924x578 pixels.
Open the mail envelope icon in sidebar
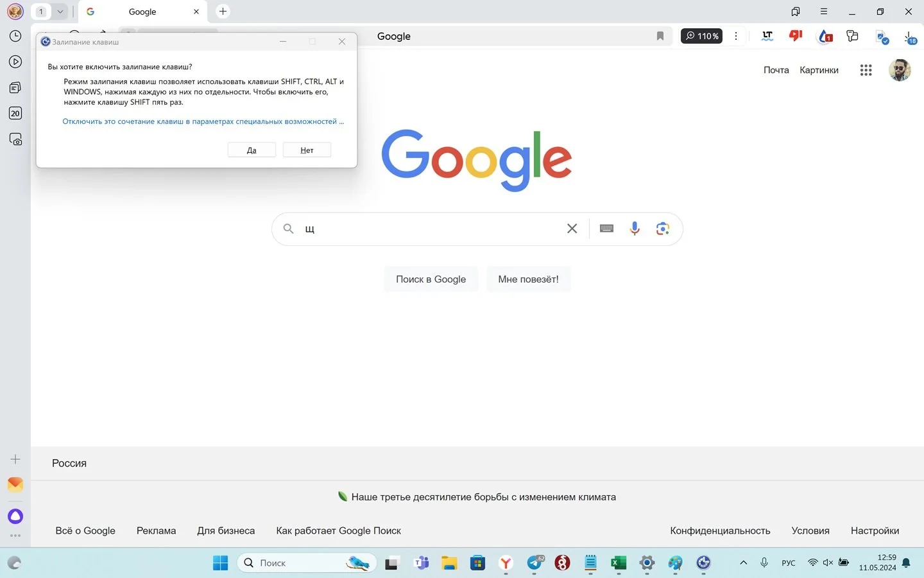point(15,484)
